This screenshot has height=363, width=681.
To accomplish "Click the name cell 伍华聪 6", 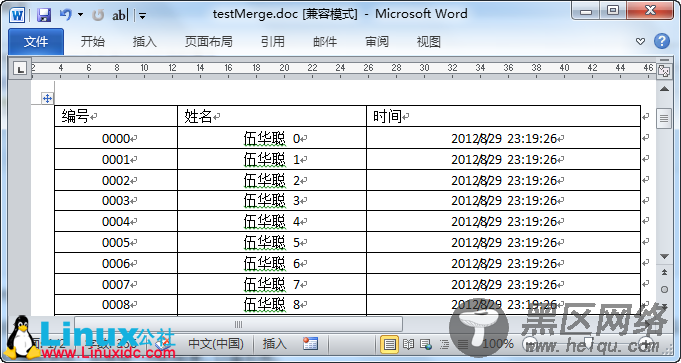I will click(272, 263).
